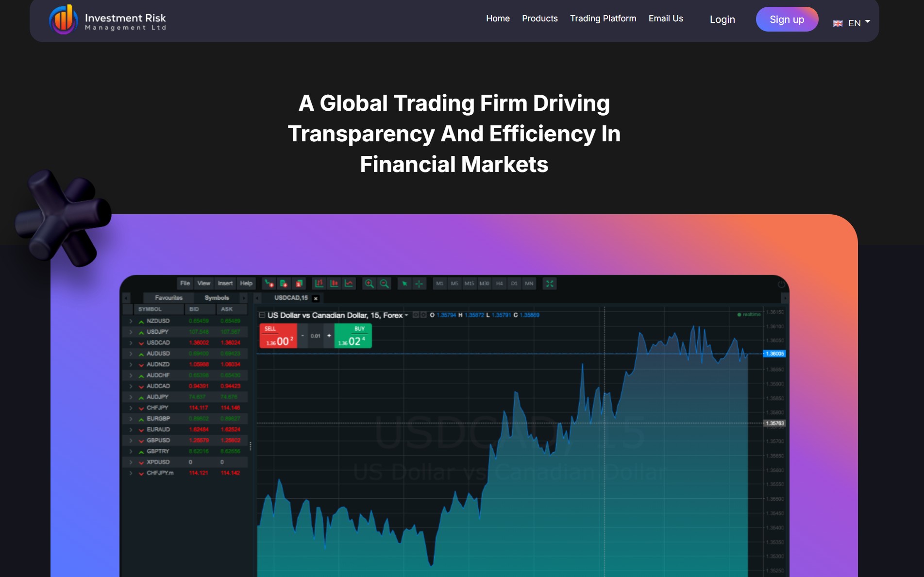Select the crosshair cursor tool
The image size is (924, 577).
tap(419, 284)
